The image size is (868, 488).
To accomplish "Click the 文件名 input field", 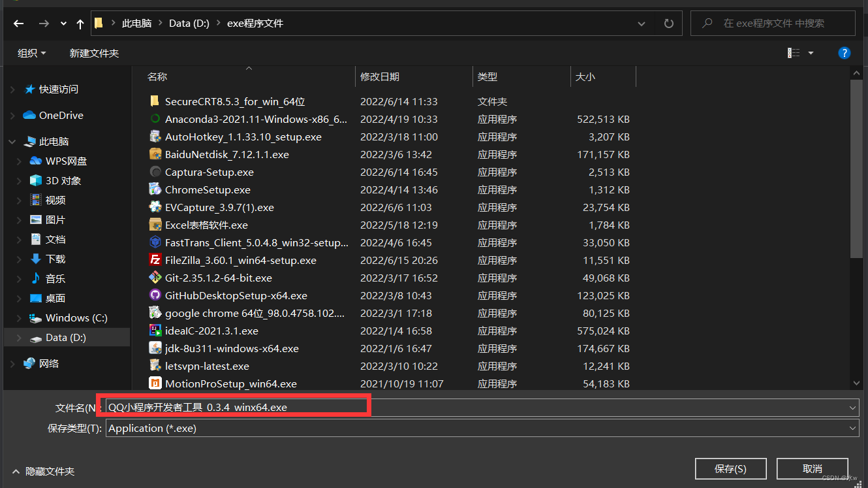I will 482,407.
